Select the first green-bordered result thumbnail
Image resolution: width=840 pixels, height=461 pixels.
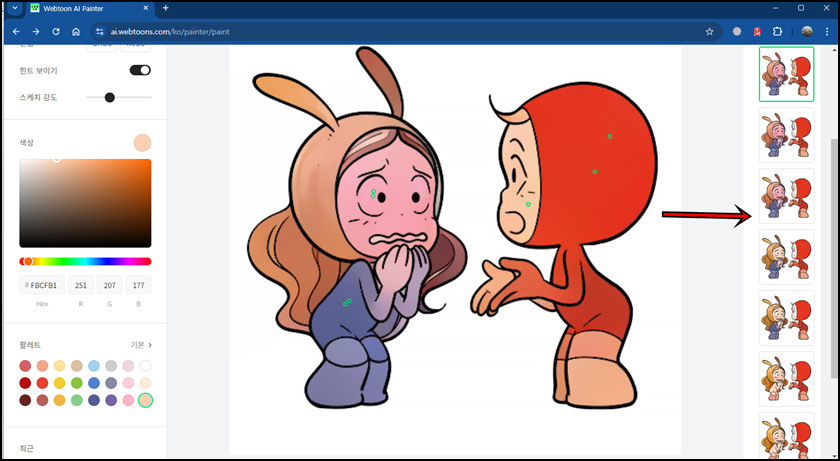coord(786,74)
